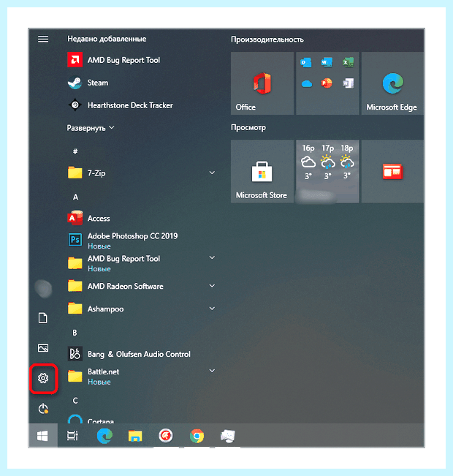Open the hamburger menu in Start

[x=43, y=39]
